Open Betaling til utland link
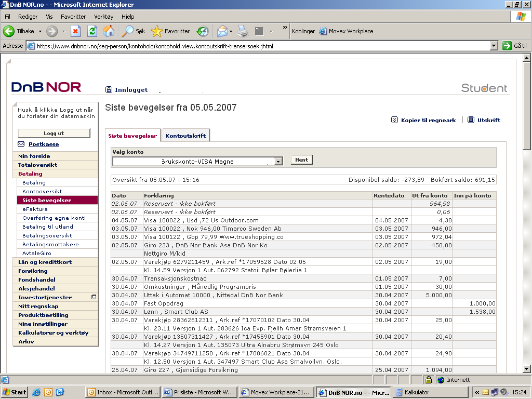532x399 pixels. click(x=47, y=227)
